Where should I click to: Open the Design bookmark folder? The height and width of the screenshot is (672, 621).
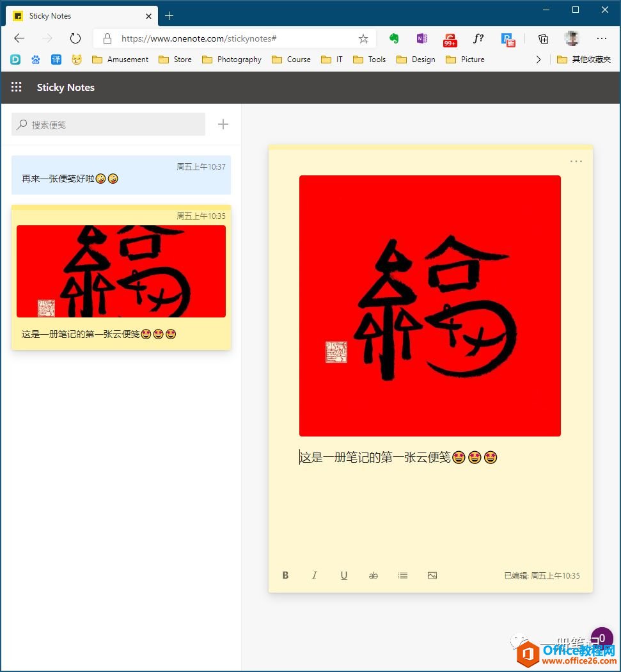click(x=416, y=60)
